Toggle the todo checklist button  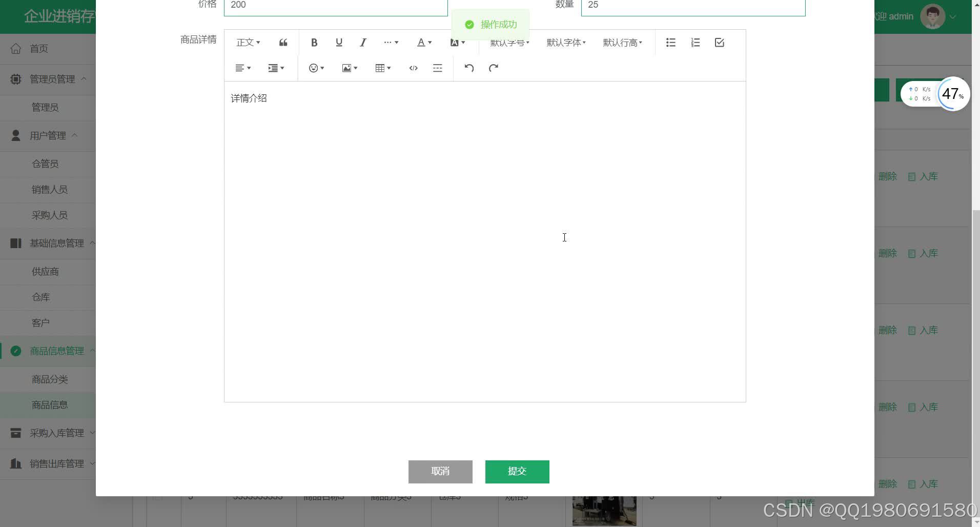719,43
